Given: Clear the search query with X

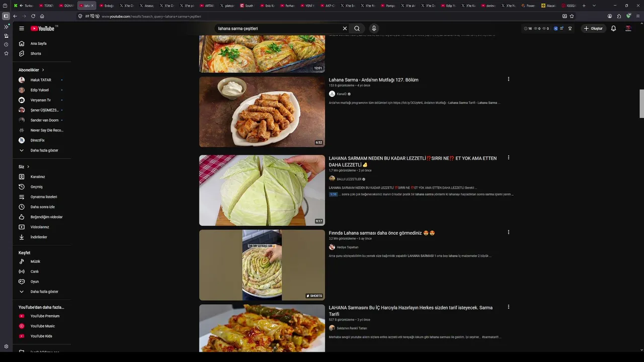Looking at the screenshot, I should 345,29.
